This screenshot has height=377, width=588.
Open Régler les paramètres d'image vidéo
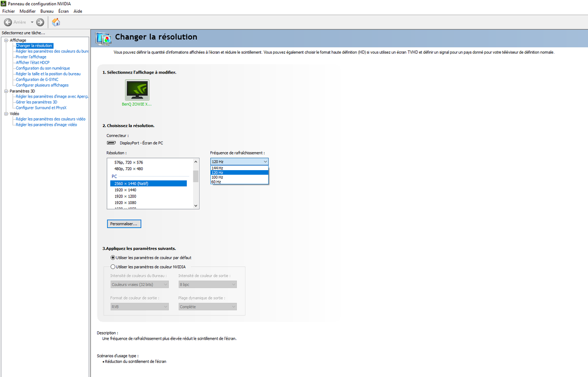pos(46,125)
